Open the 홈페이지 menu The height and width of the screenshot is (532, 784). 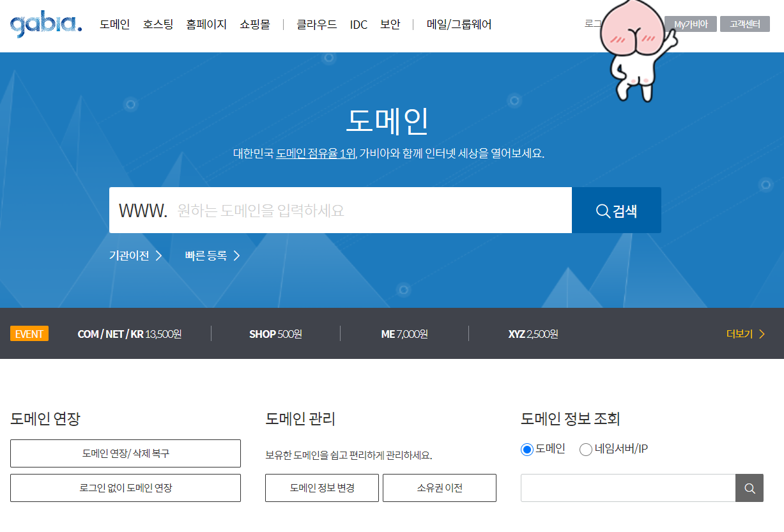(207, 25)
